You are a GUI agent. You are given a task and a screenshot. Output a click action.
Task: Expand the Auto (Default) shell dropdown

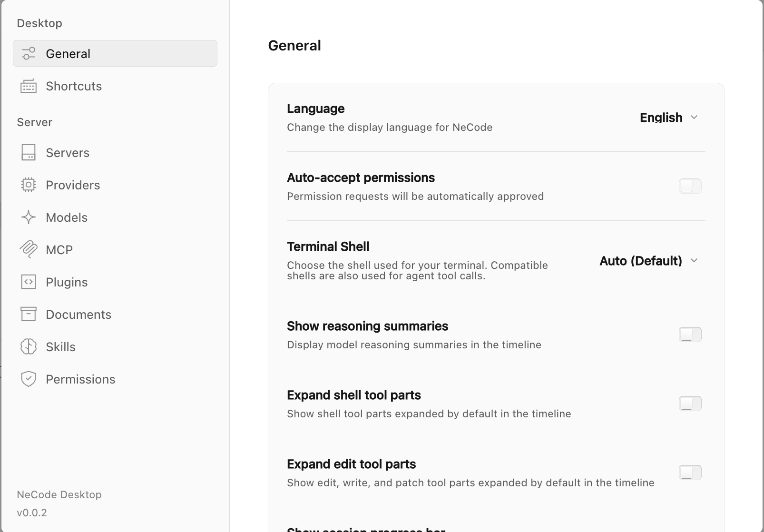(x=649, y=261)
